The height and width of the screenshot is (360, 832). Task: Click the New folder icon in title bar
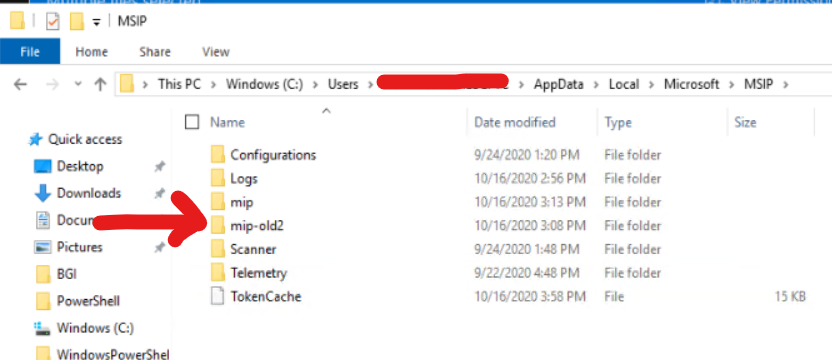[x=77, y=21]
